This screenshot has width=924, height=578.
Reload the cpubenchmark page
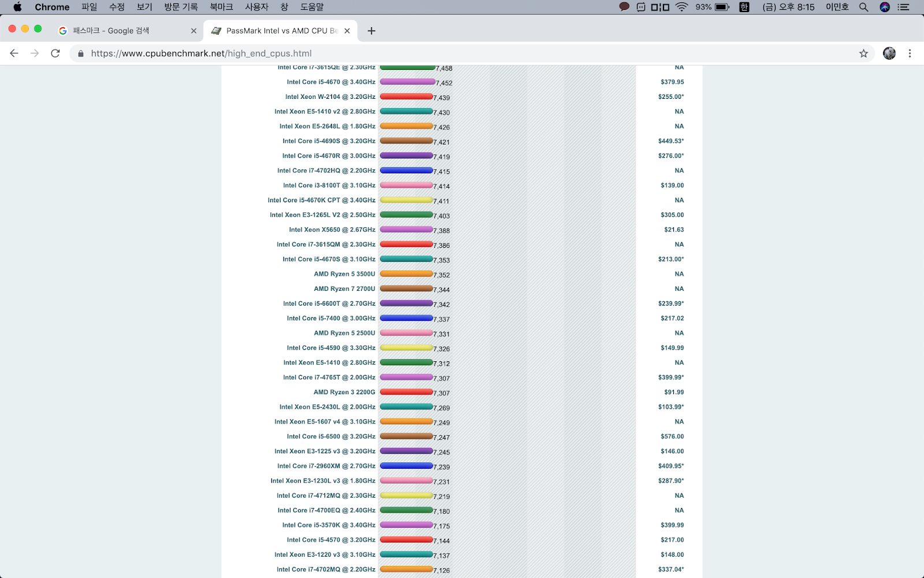click(x=55, y=53)
